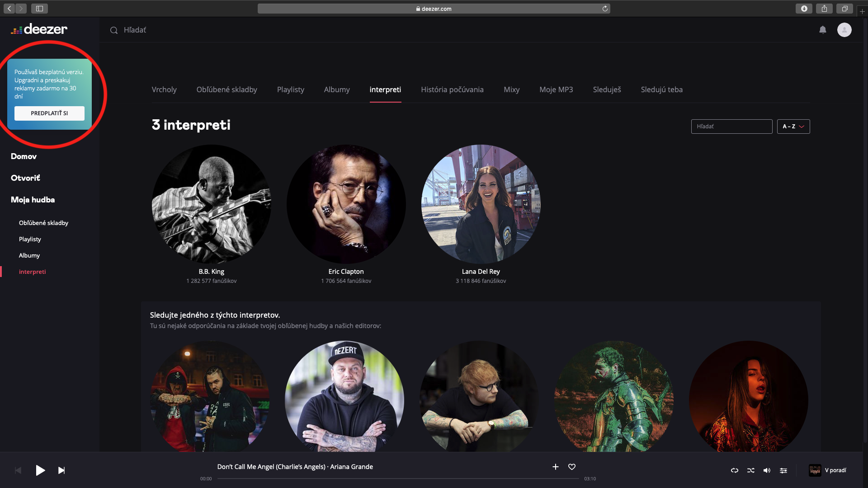Click the top Hľadať search field
Viewport: 868px width, 488px height.
tap(135, 30)
